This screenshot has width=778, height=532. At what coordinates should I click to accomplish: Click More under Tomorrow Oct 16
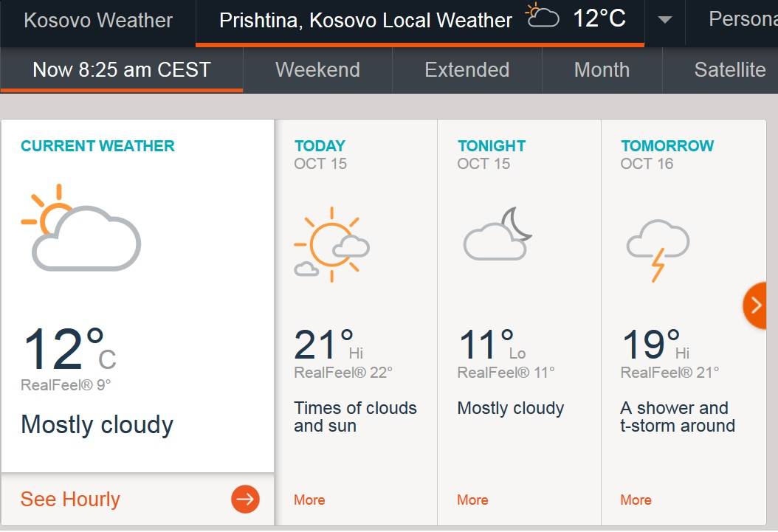636,500
